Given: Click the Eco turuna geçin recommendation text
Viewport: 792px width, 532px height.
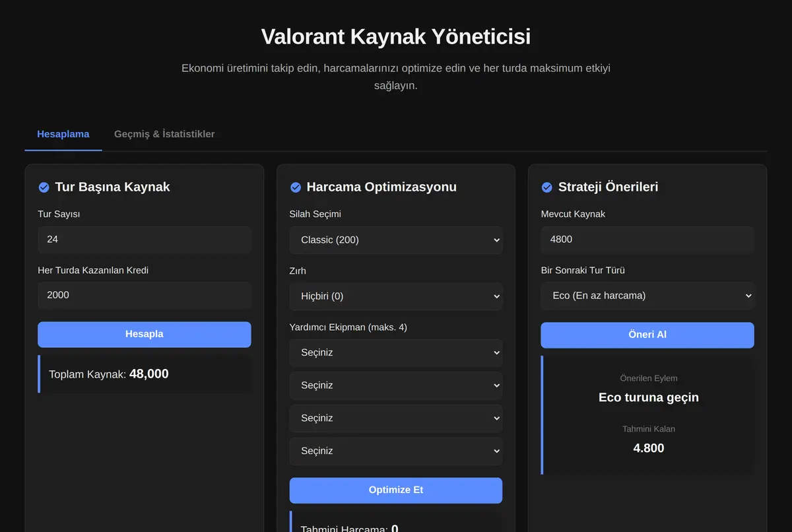Looking at the screenshot, I should click(x=649, y=397).
